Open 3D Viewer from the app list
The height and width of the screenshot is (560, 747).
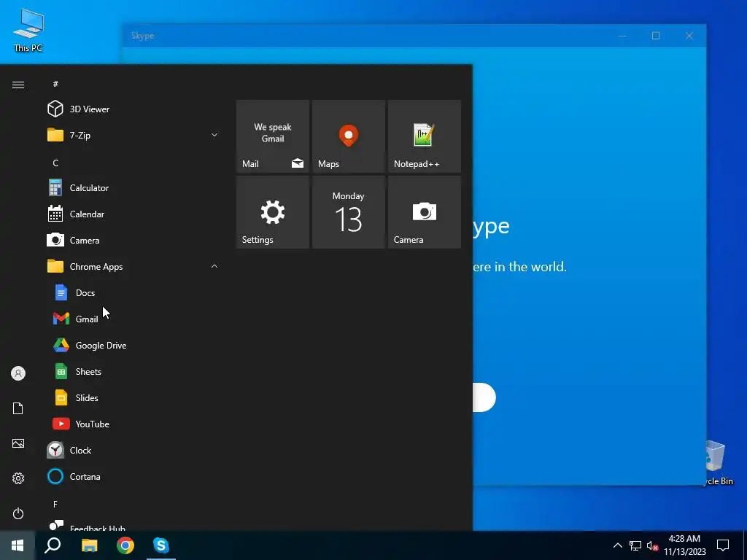[133, 109]
